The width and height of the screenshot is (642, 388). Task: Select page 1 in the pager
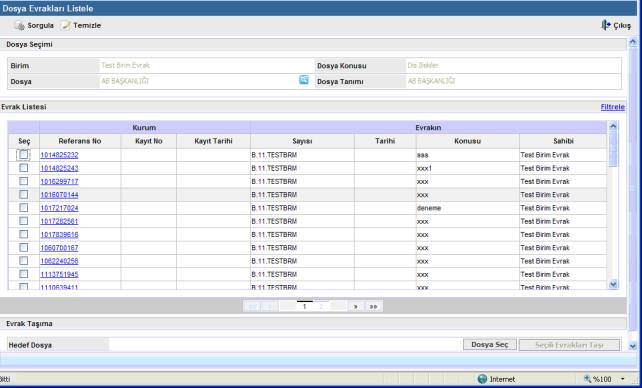304,306
